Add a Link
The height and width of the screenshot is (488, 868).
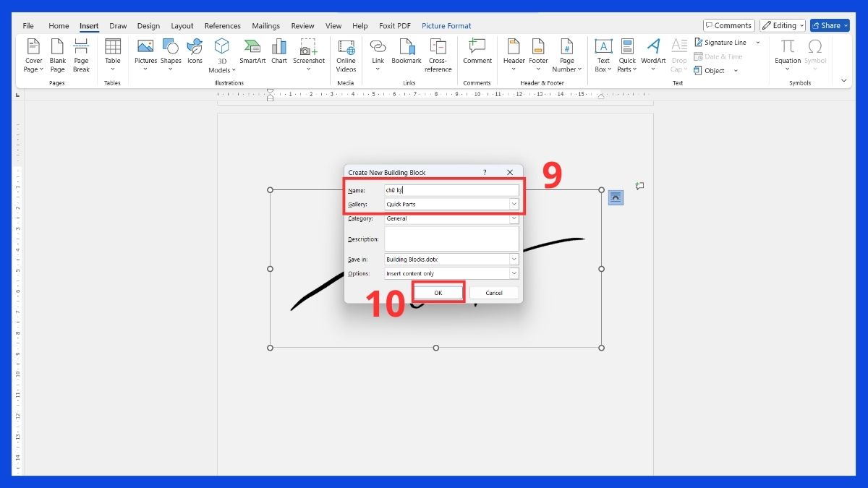point(378,56)
